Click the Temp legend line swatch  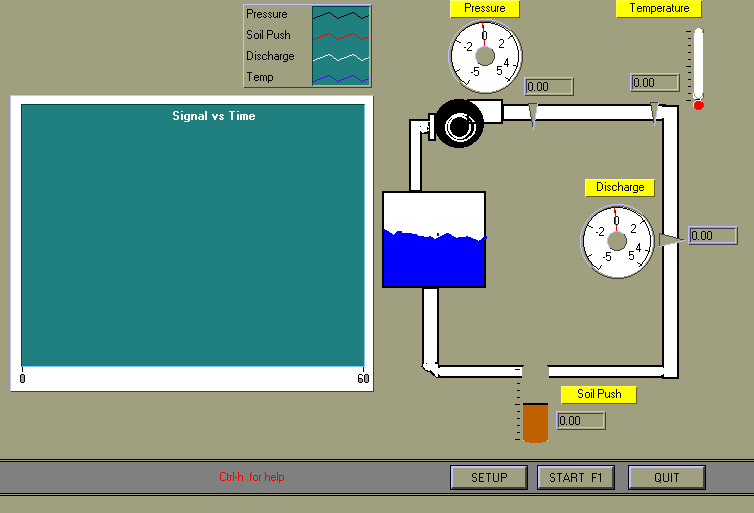341,77
